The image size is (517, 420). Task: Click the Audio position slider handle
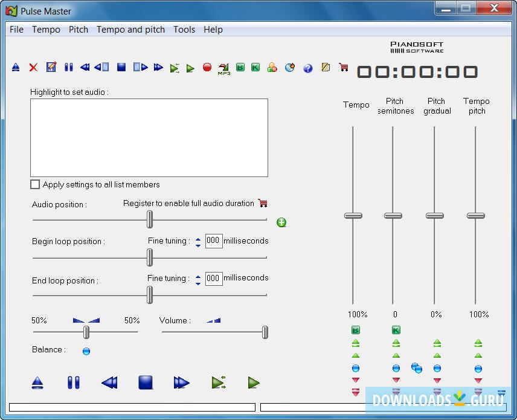[x=150, y=219]
